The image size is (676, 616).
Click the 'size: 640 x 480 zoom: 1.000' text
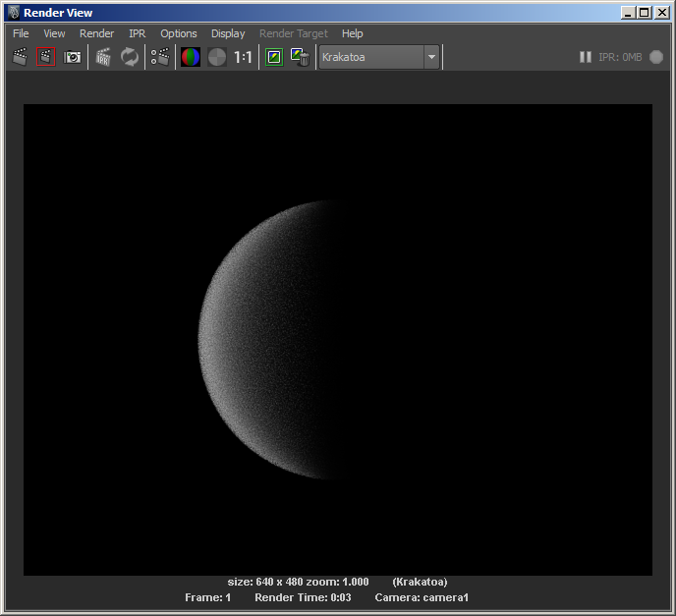298,582
